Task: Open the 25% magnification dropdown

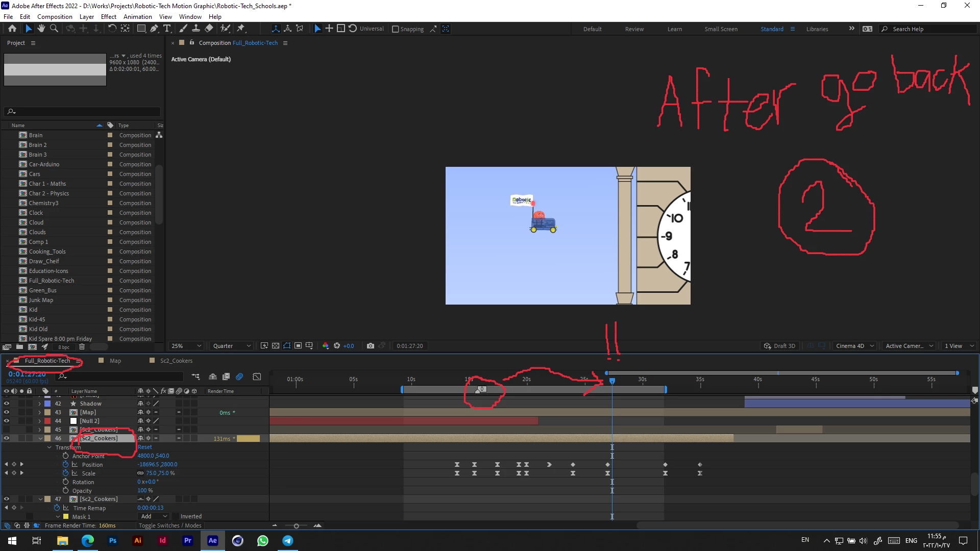Action: click(x=187, y=346)
